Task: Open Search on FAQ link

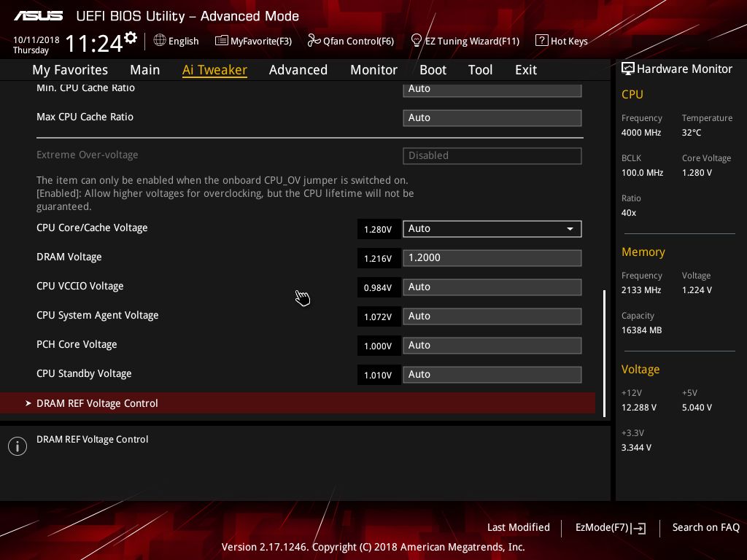Action: coord(705,527)
